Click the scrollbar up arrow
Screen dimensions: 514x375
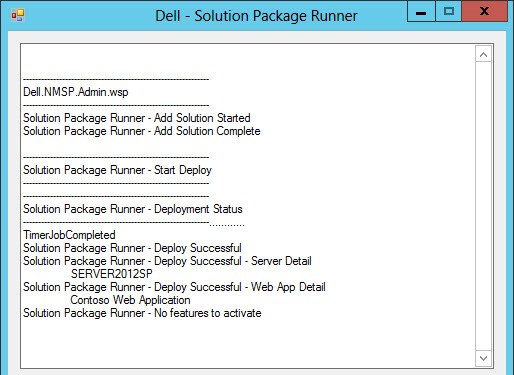tap(483, 55)
